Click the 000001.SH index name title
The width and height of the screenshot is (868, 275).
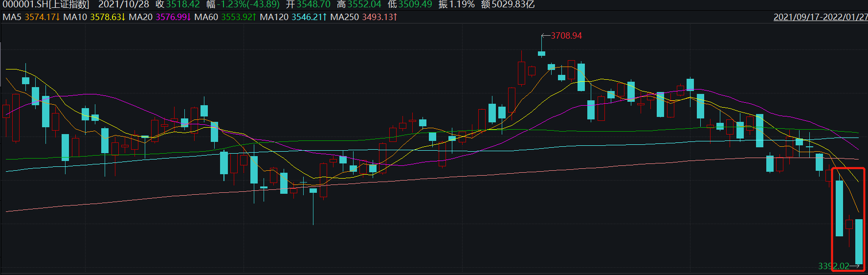pos(46,4)
